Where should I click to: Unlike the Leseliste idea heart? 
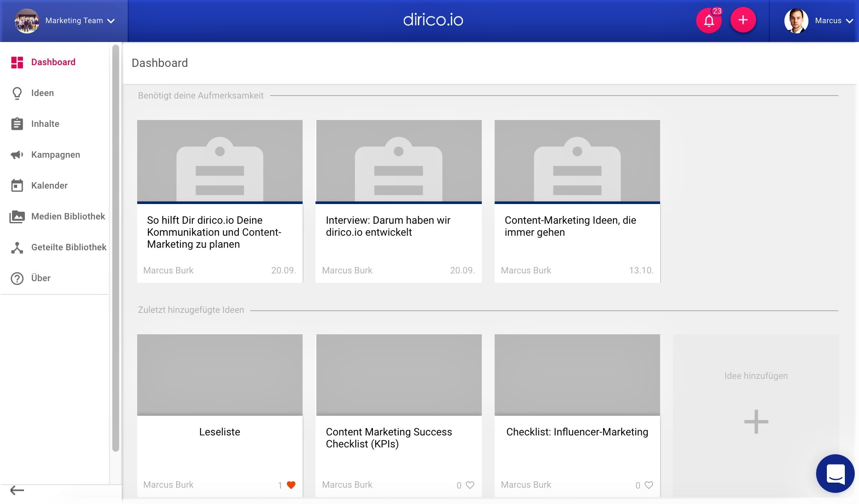[x=291, y=485]
